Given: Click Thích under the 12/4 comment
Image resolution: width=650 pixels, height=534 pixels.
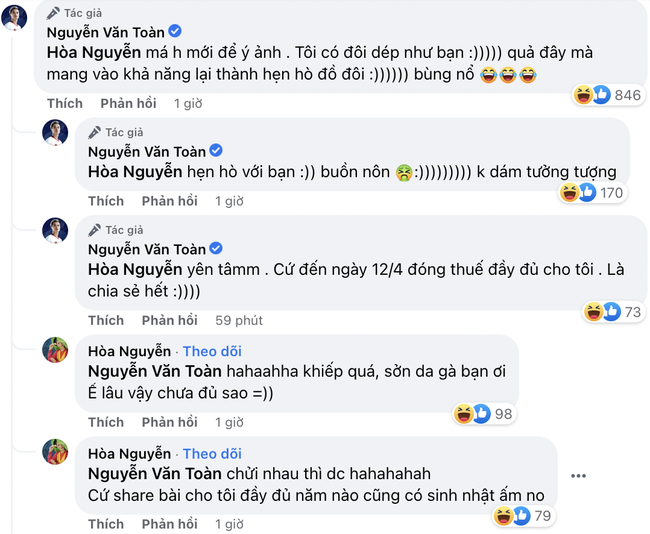Looking at the screenshot, I should (x=106, y=320).
